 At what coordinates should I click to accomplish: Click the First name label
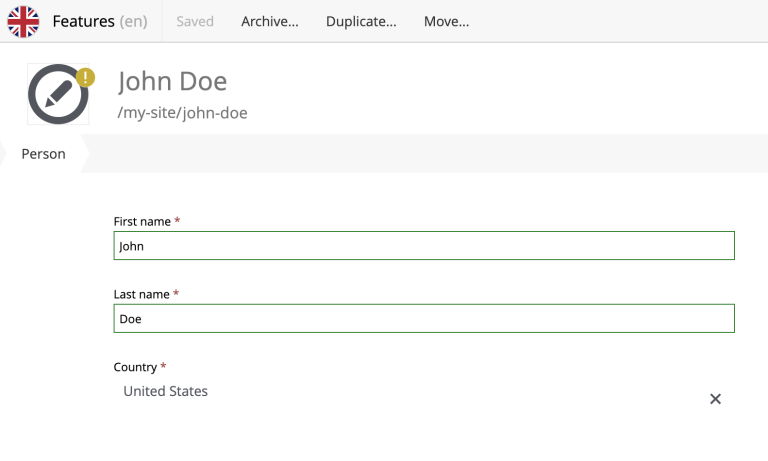pyautogui.click(x=142, y=221)
